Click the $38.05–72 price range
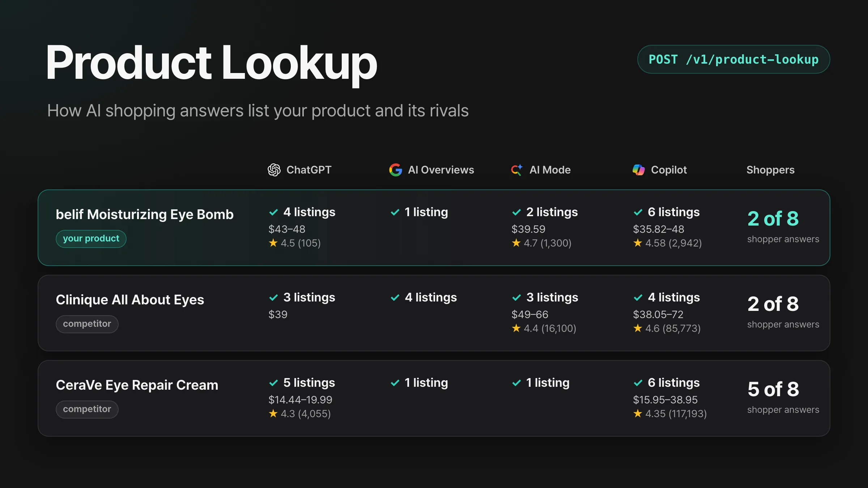The height and width of the screenshot is (488, 868). (x=658, y=314)
